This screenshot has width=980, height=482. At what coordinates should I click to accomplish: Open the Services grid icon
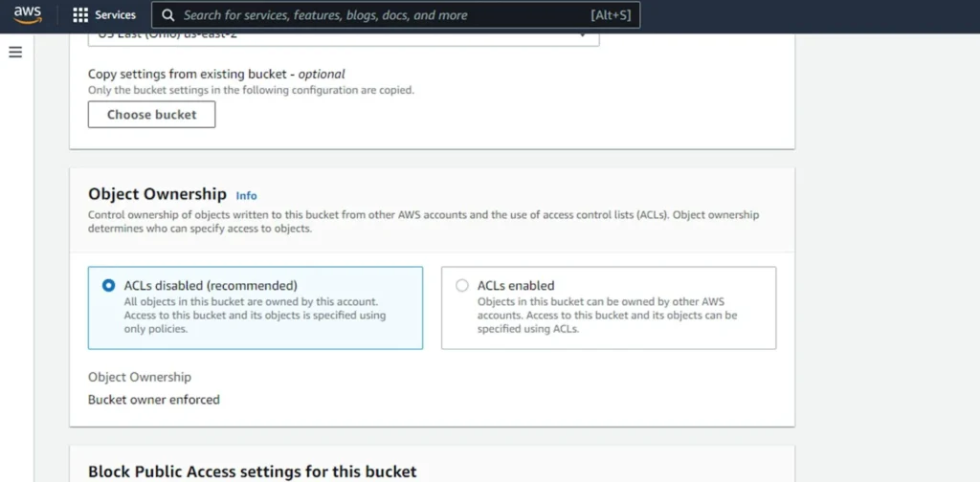click(80, 15)
